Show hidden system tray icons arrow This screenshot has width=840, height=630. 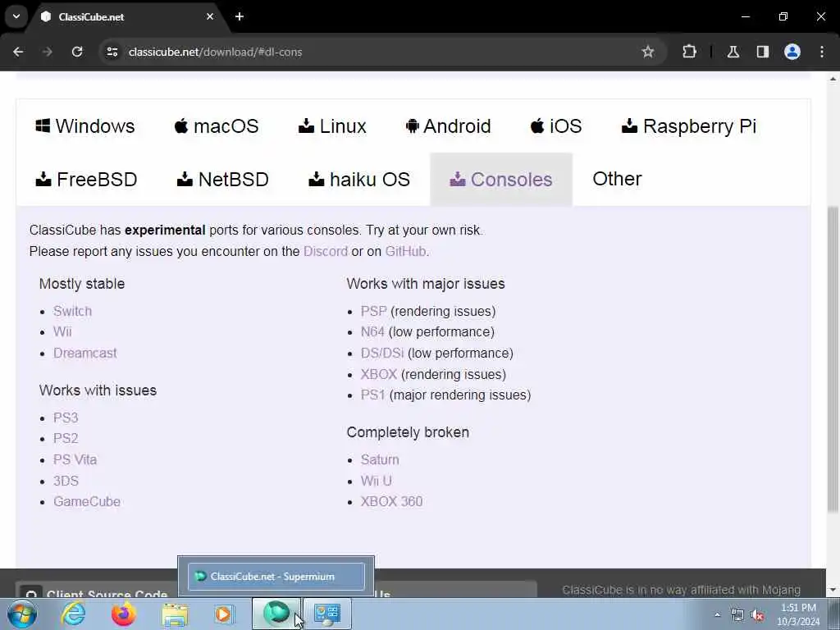(x=717, y=614)
